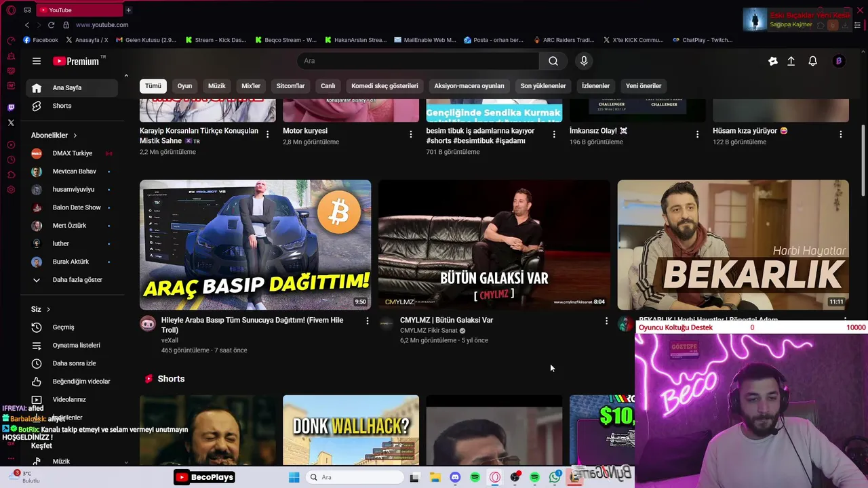
Task: Play BEKARLIK Harbi Hayatlar thumbnail
Action: point(733,245)
